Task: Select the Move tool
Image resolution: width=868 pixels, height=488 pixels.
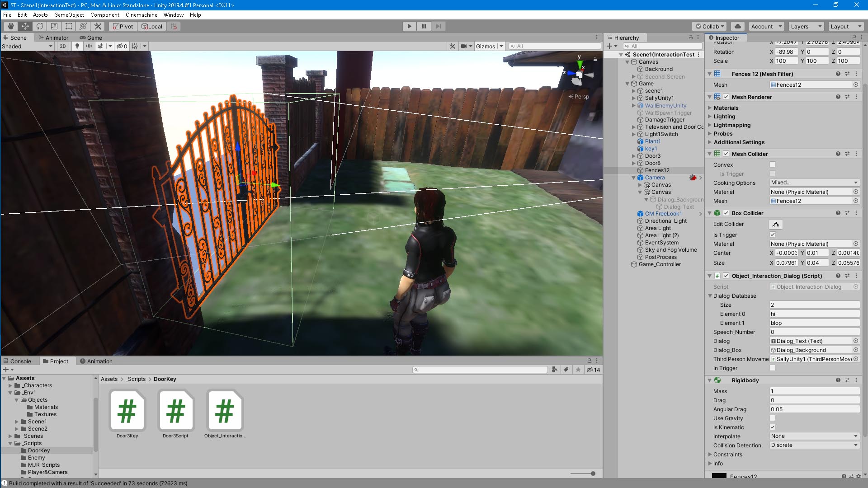Action: point(25,26)
